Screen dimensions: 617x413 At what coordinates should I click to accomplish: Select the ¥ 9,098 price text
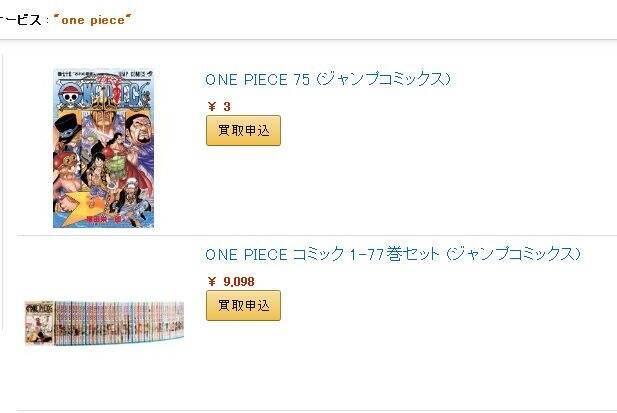231,281
